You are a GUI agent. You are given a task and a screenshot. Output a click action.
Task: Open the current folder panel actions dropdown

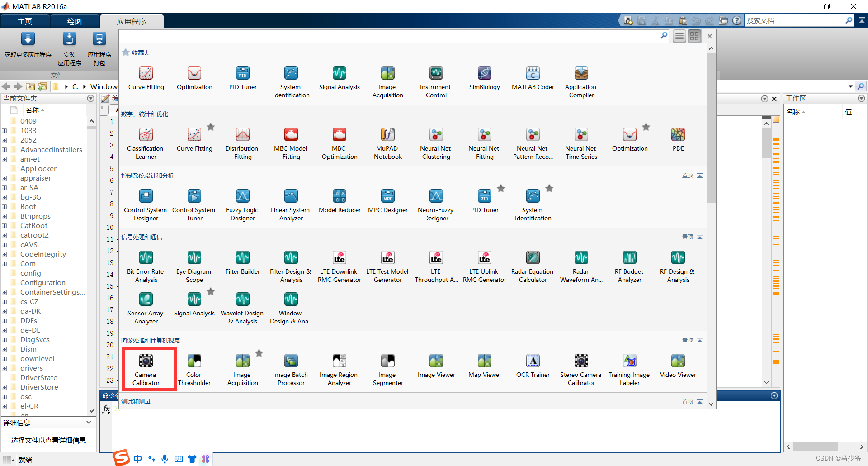point(90,99)
